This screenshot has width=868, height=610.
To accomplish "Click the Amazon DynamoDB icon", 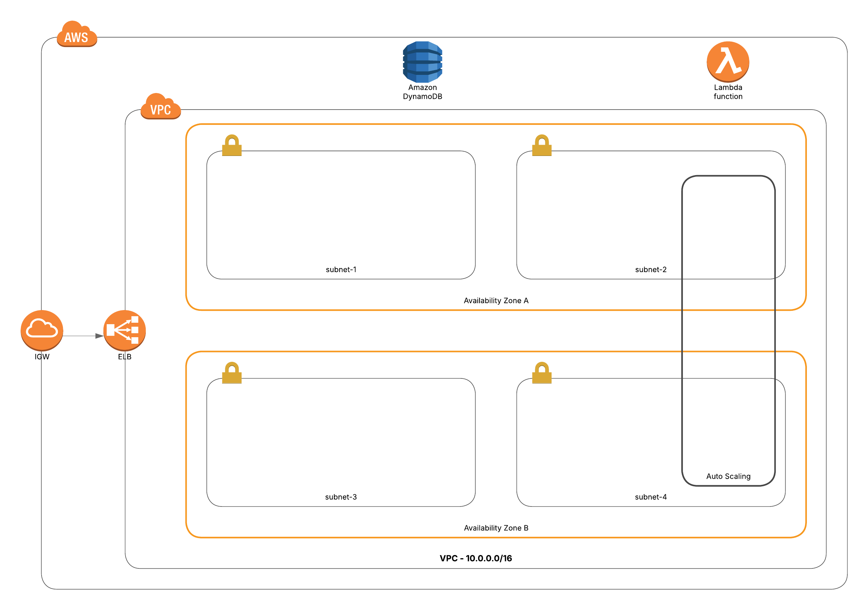I will (422, 62).
